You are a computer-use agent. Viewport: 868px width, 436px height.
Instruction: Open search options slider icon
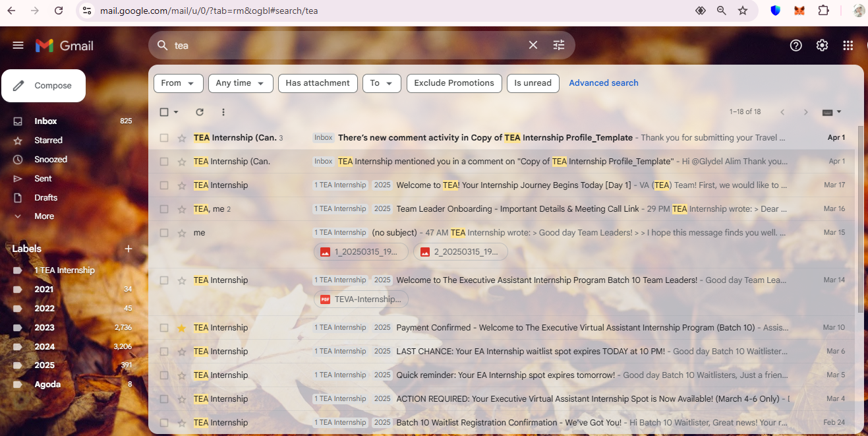click(559, 45)
